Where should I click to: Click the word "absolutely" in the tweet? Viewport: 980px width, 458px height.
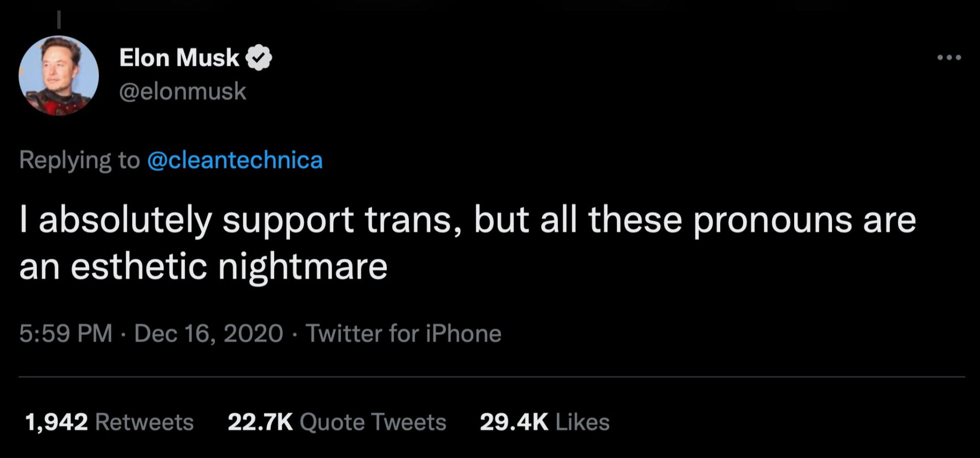[x=125, y=221]
